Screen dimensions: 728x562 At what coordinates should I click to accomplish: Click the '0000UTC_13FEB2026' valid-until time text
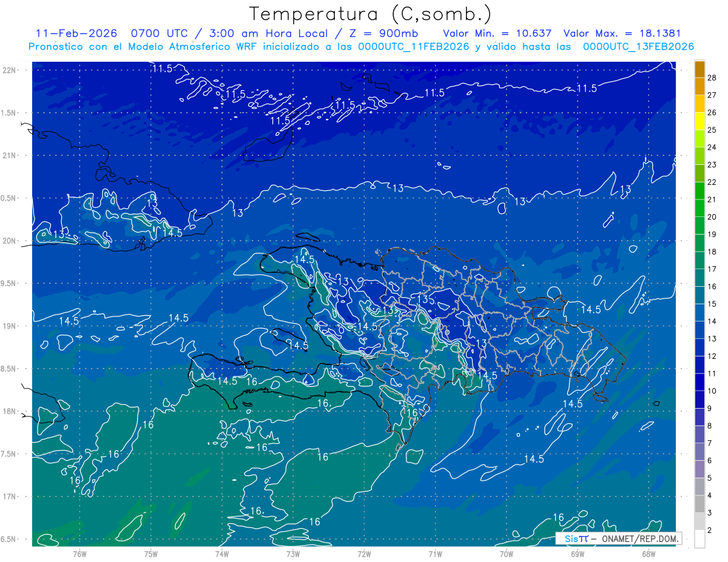pyautogui.click(x=638, y=47)
